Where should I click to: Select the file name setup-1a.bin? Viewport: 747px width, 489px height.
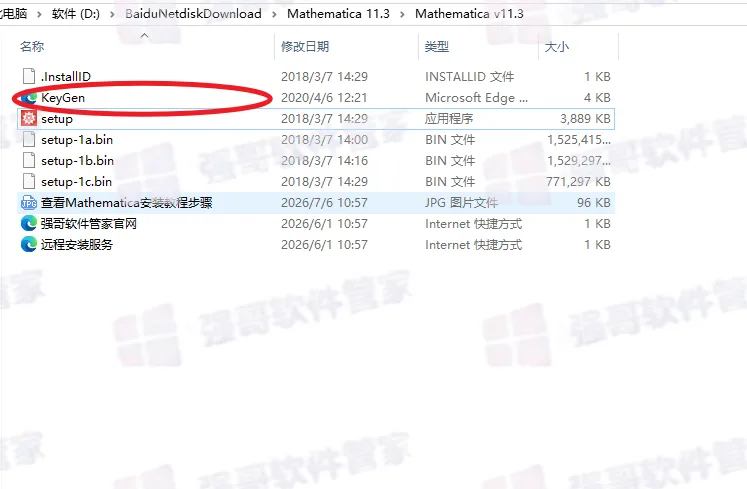[x=77, y=140]
